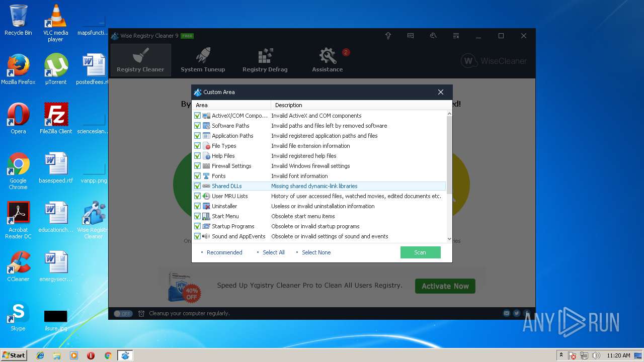Open the Registry Cleaner section
This screenshot has width=644, height=362.
[x=140, y=60]
